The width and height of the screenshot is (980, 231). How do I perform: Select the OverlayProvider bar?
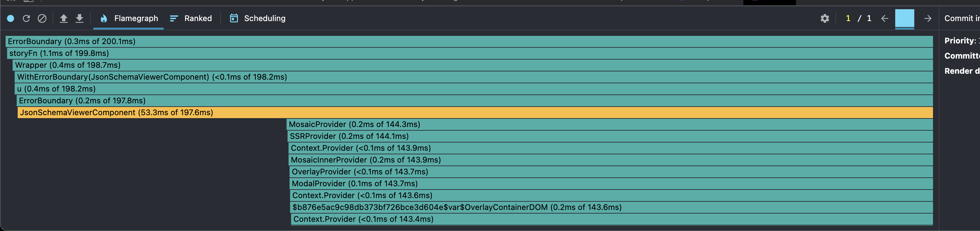(x=611, y=171)
